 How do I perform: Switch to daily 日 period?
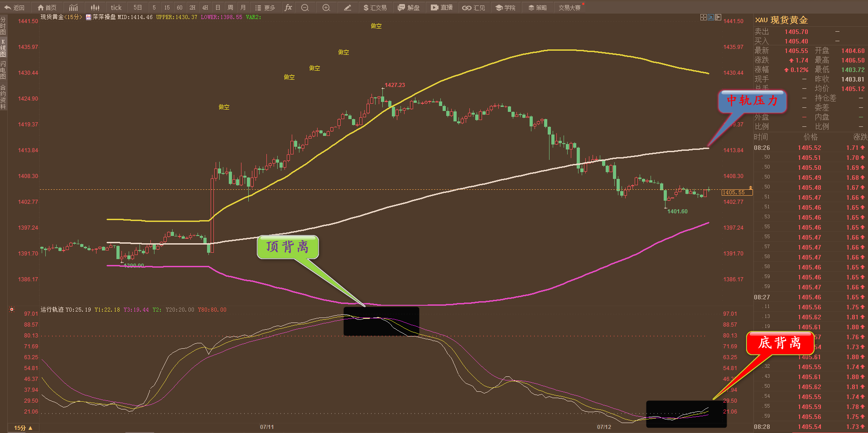coord(218,7)
